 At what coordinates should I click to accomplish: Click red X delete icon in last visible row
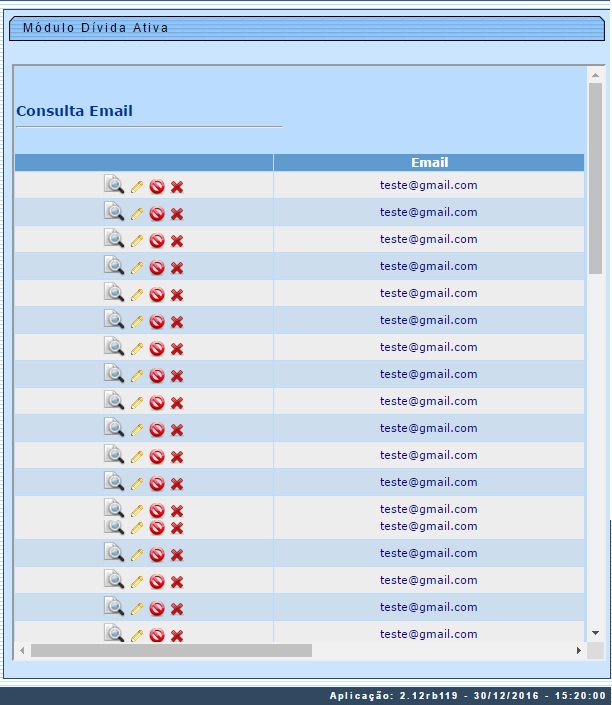(x=177, y=635)
